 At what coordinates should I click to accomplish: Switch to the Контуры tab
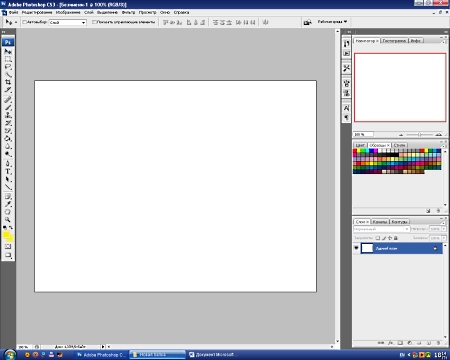(x=399, y=222)
